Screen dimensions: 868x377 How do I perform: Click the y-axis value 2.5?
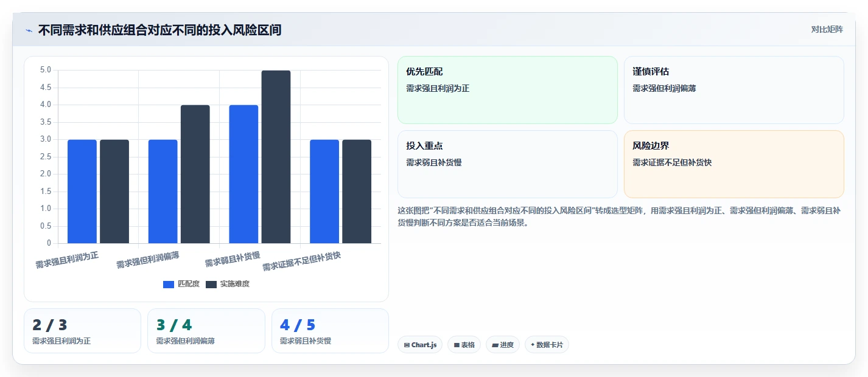(46, 157)
